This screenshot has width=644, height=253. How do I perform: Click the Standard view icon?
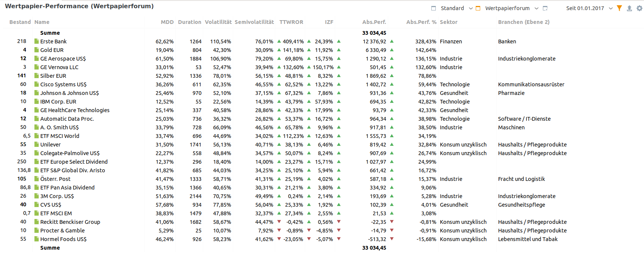pyautogui.click(x=434, y=8)
